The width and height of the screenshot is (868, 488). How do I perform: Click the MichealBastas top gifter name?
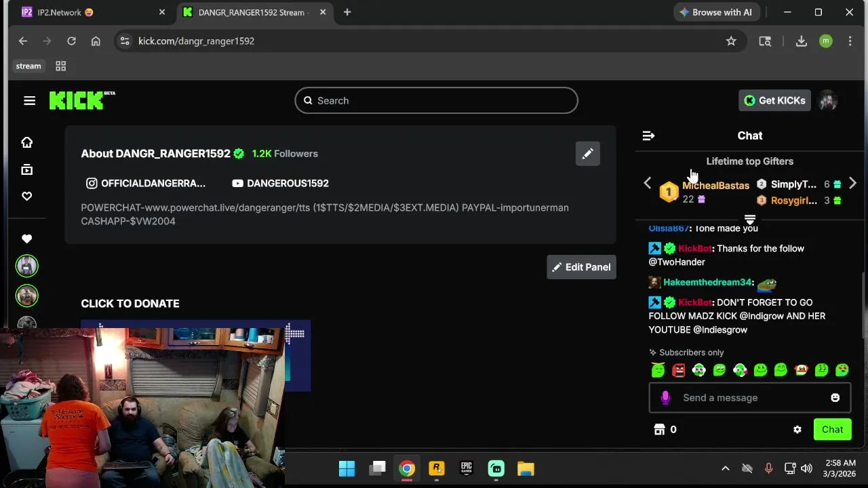[715, 185]
